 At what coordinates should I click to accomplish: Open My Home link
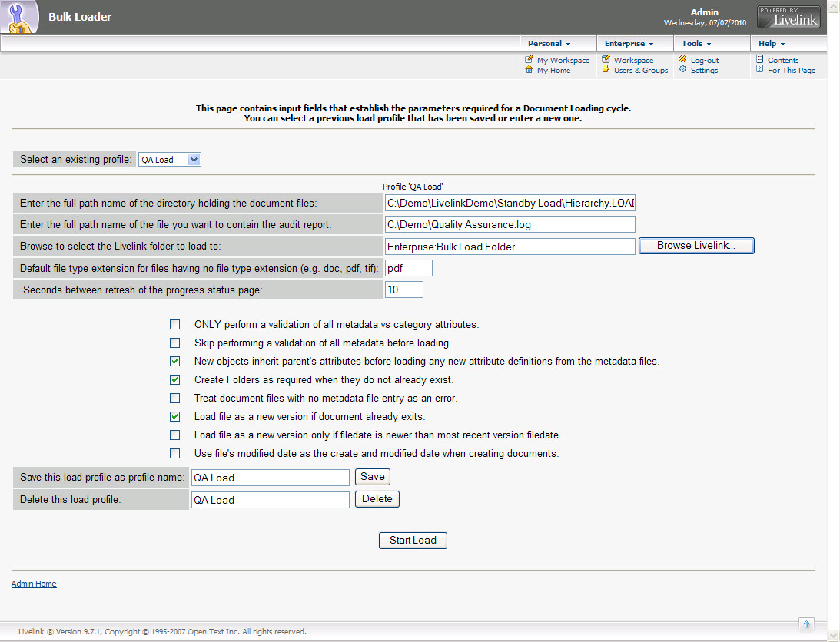point(553,70)
